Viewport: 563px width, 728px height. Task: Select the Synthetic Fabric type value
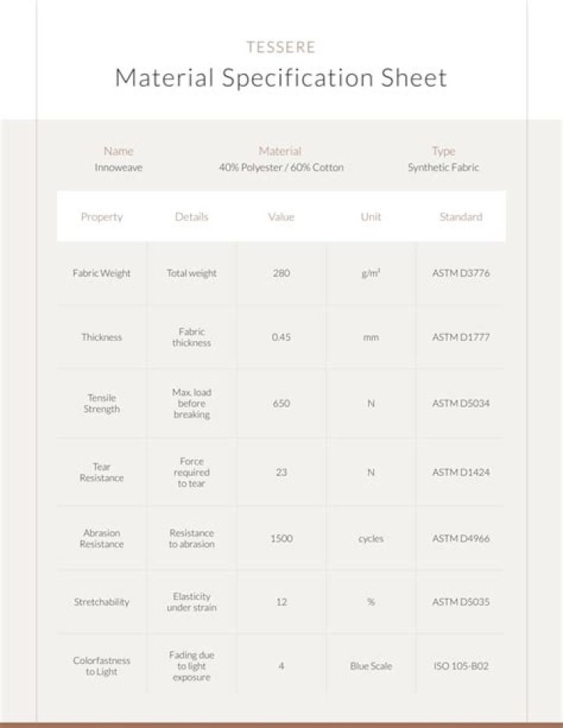coord(443,167)
